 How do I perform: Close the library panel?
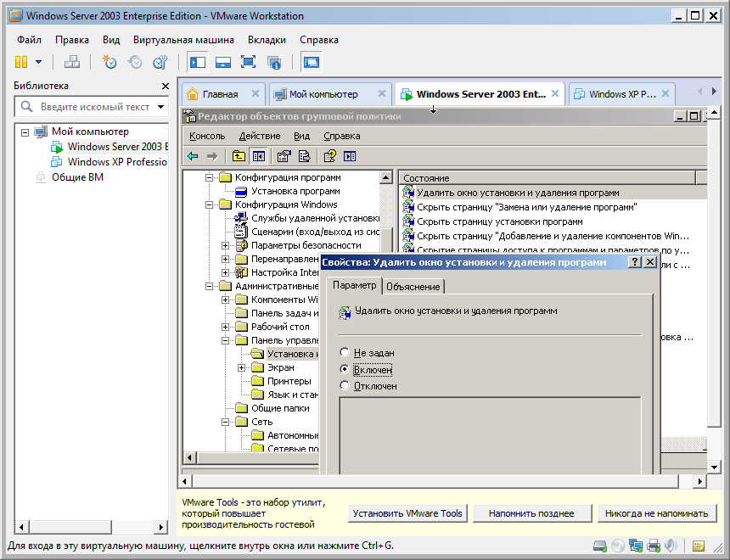[x=165, y=86]
